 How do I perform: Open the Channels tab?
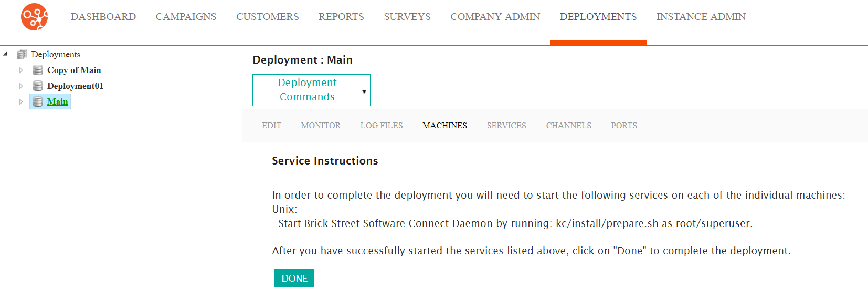coord(568,126)
